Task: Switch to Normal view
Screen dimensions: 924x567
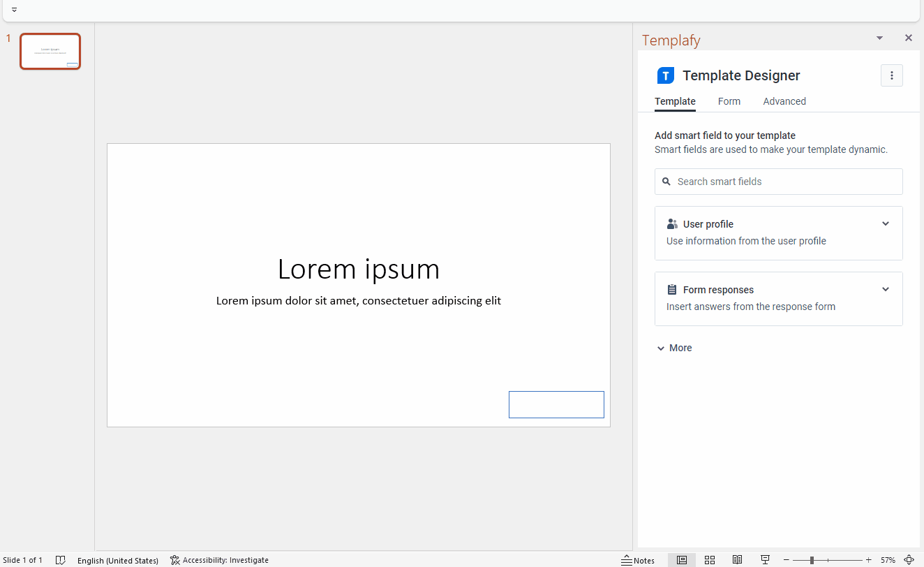Action: point(681,559)
